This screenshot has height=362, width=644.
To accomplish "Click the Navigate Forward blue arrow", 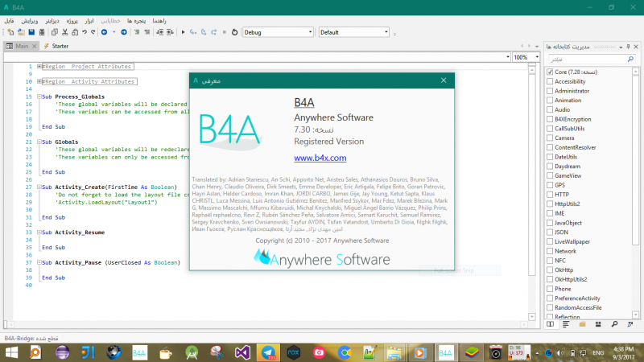I will (124, 32).
